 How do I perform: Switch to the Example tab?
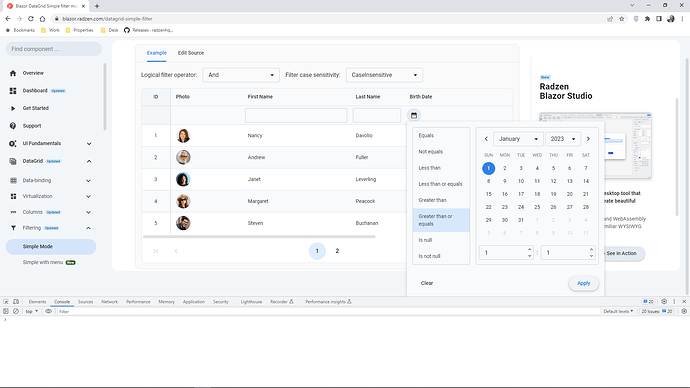(157, 53)
